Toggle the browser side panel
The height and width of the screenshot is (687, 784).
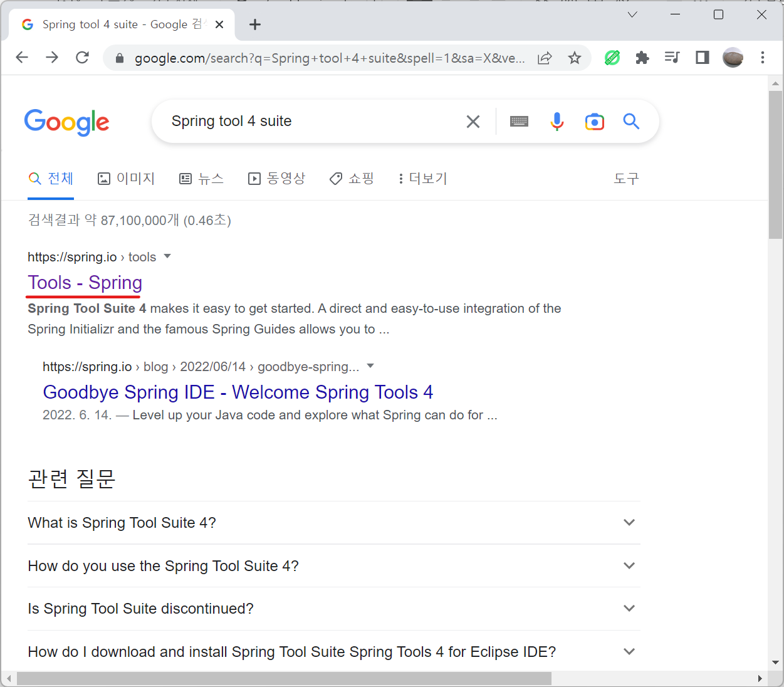click(703, 58)
